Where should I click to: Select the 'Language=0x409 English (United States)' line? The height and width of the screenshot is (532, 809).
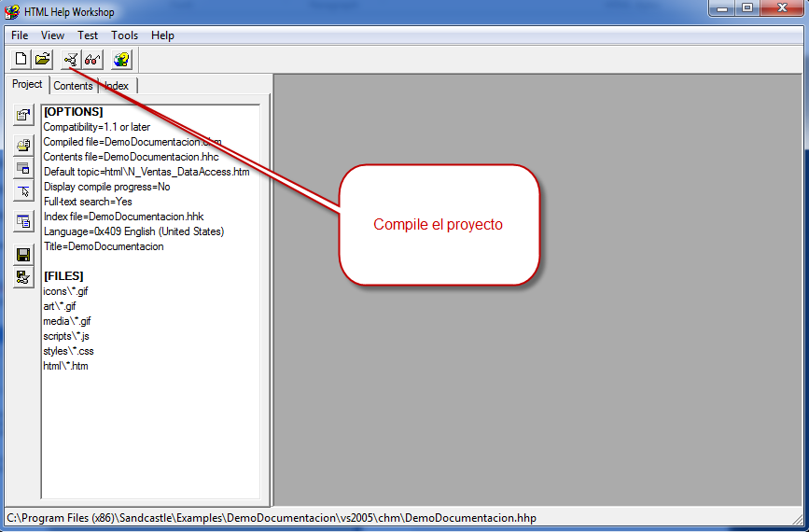pos(133,231)
